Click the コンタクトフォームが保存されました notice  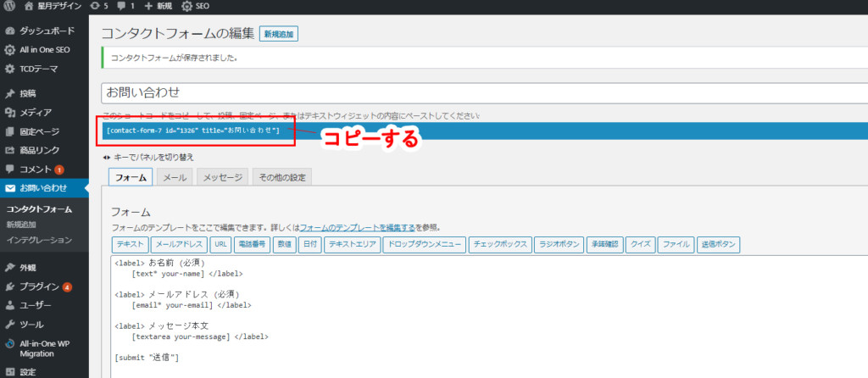[x=484, y=58]
